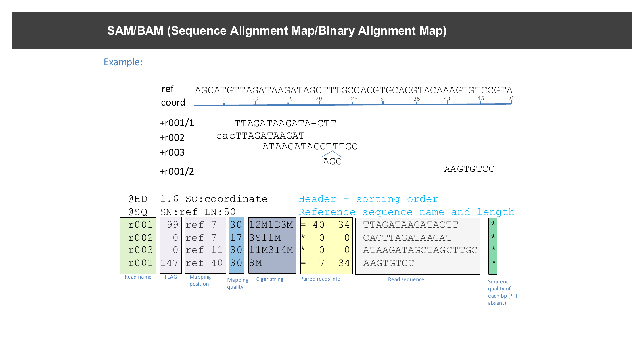Click the cigar string 12M1D3M
Image resolution: width=644 pixels, height=362 pixels.
[271, 225]
